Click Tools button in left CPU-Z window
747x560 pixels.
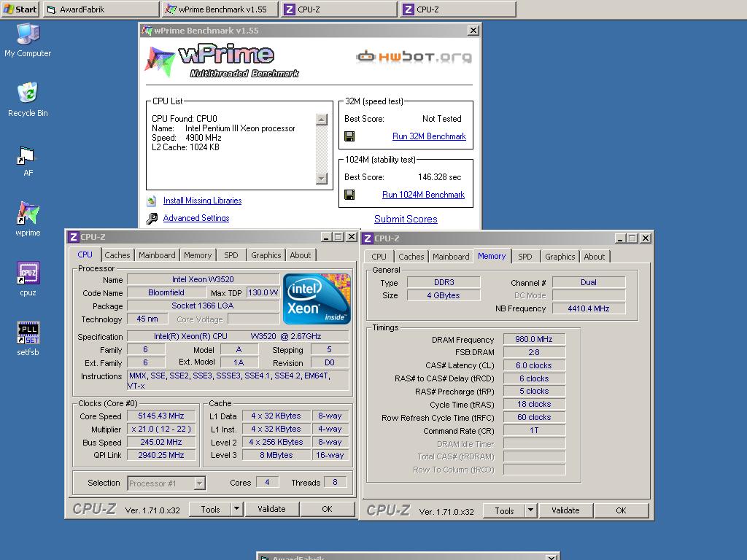210,509
